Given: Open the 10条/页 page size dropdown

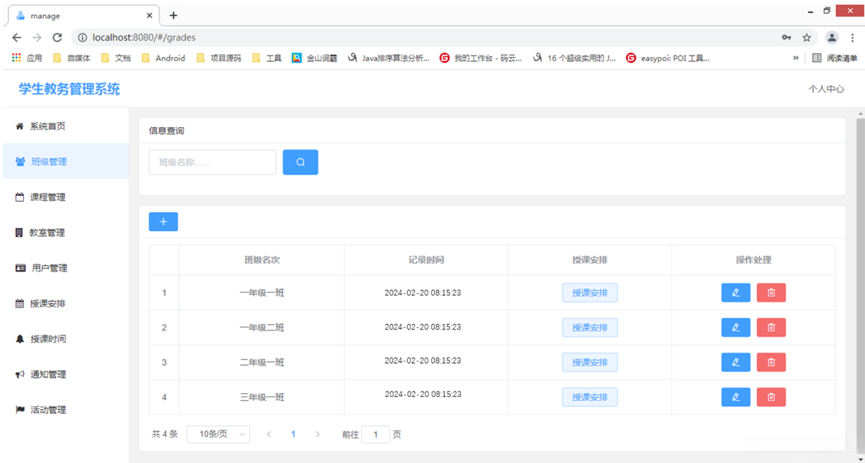Looking at the screenshot, I should [218, 434].
